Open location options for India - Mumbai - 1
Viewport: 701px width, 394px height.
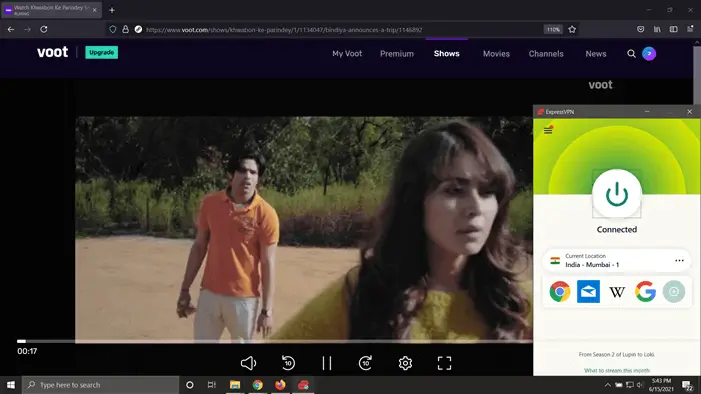coord(679,261)
